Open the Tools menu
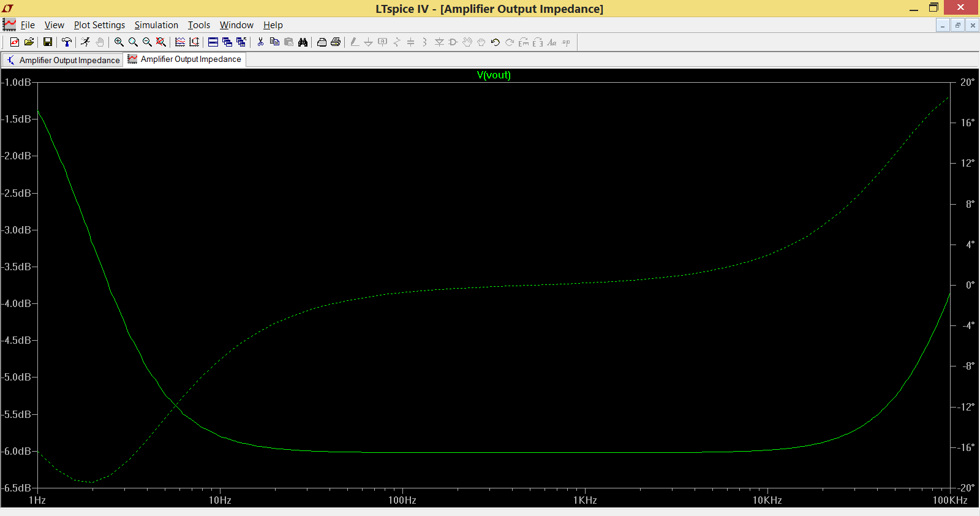This screenshot has height=516, width=980. 198,25
